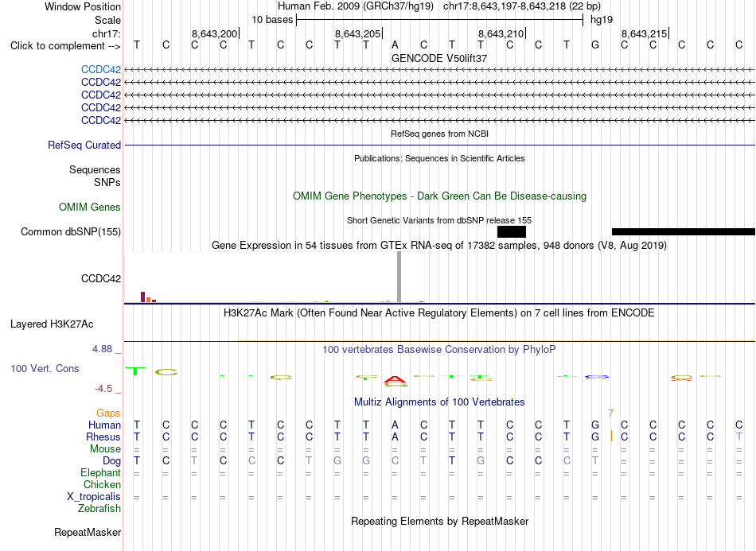This screenshot has width=756, height=551.
Task: Click '100 vertebrates Basewise Conservation by PhyloP' title
Action: pyautogui.click(x=439, y=349)
